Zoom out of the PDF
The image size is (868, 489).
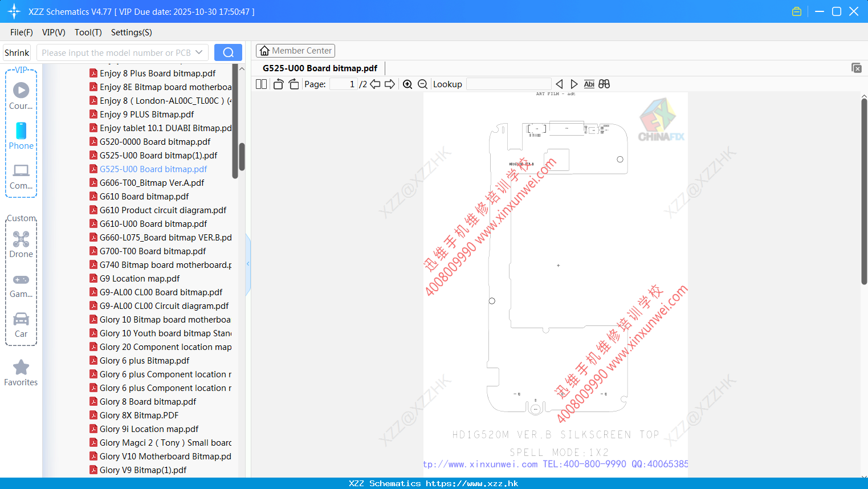[x=422, y=84]
